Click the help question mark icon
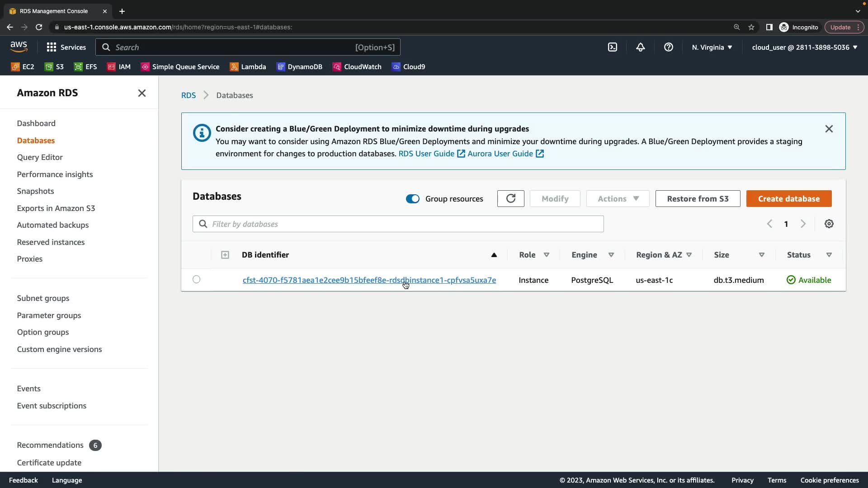The width and height of the screenshot is (868, 488). (x=668, y=47)
